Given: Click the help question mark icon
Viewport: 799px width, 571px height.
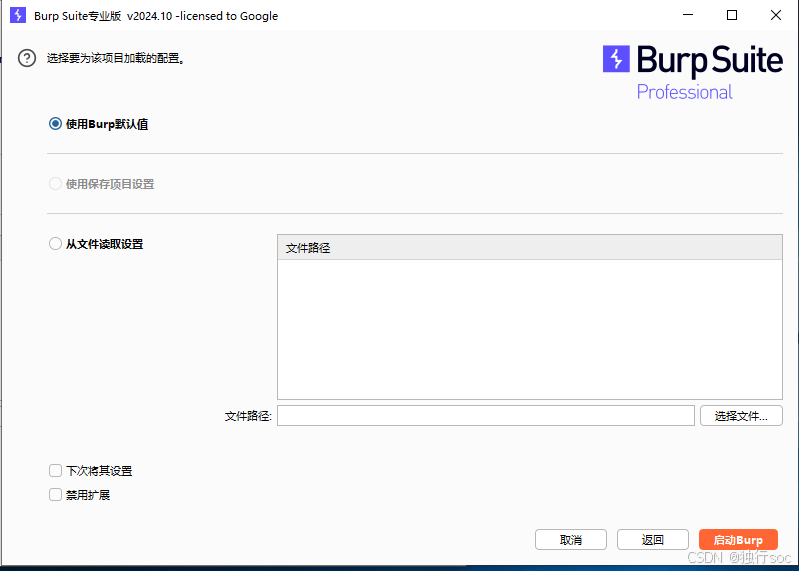Looking at the screenshot, I should pos(26,58).
